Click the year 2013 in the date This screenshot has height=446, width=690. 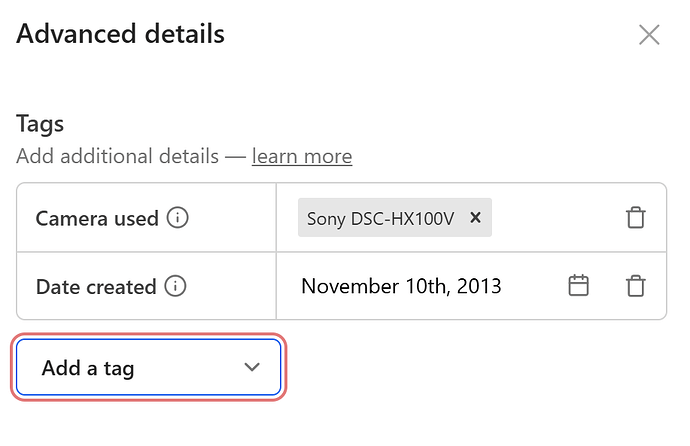click(x=479, y=286)
